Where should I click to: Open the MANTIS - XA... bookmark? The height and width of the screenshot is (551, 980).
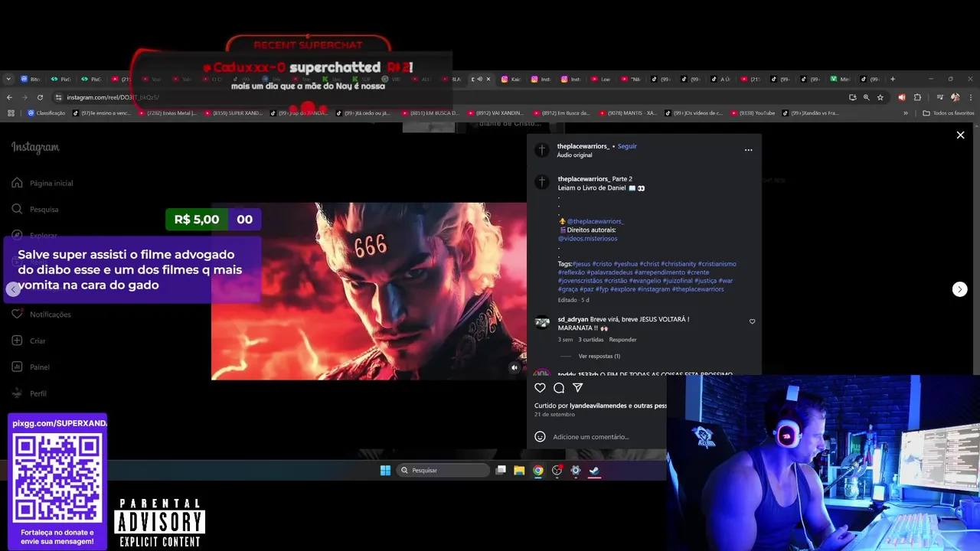pyautogui.click(x=627, y=112)
